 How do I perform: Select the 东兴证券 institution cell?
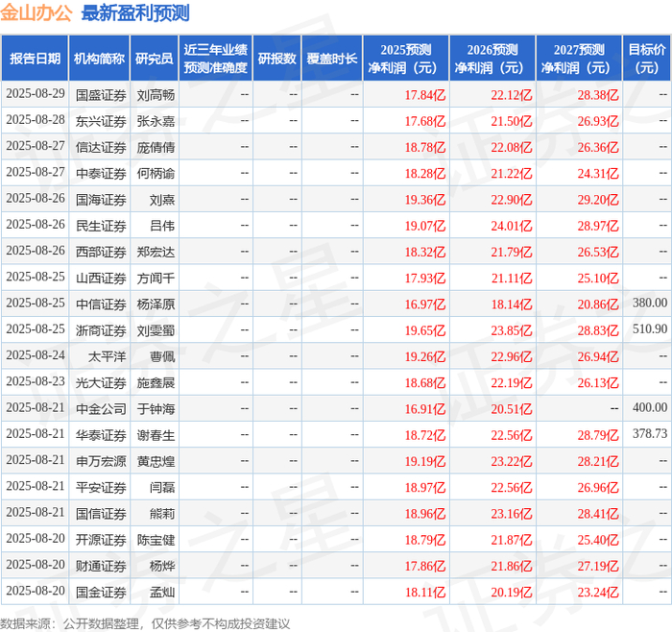pyautogui.click(x=101, y=121)
